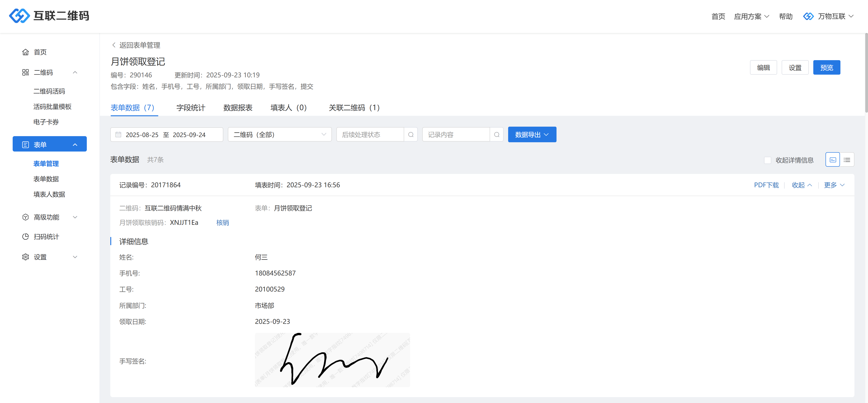The height and width of the screenshot is (403, 868).
Task: Click search icon beside 记录内容 field
Action: pos(496,135)
